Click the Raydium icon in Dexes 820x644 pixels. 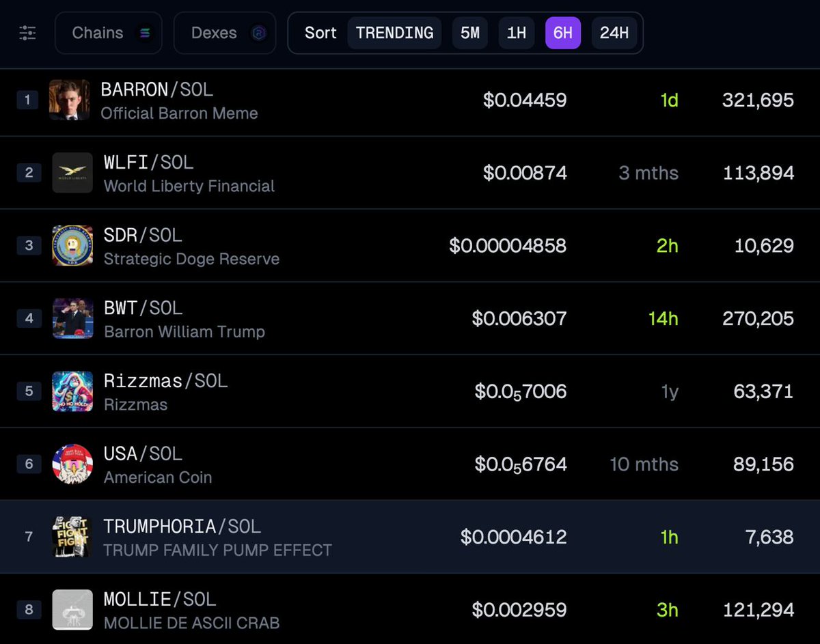click(259, 33)
